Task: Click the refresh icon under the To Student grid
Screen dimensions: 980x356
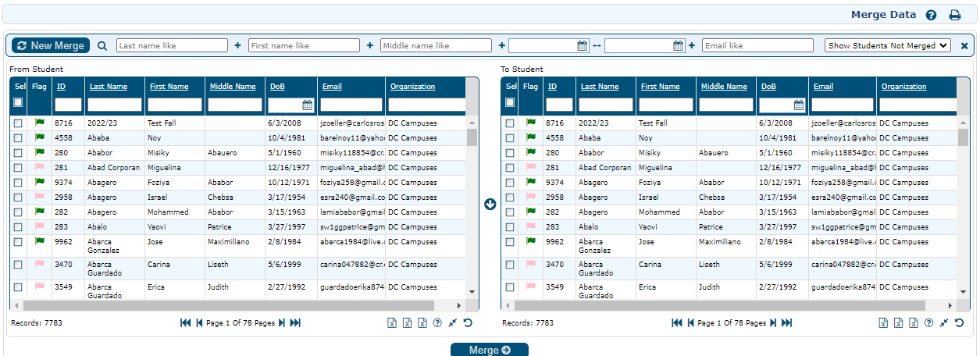Action: coord(959,323)
